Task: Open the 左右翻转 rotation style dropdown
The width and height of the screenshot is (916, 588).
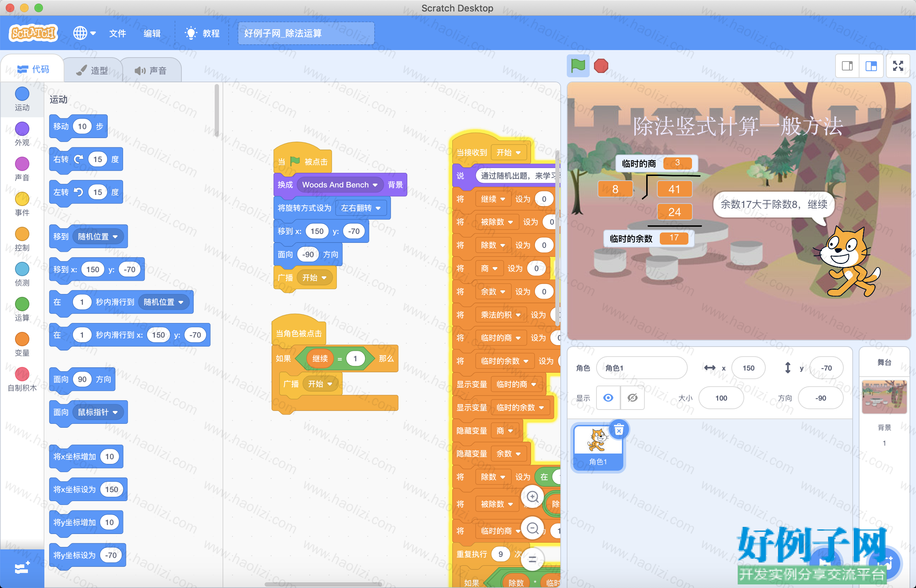Action: click(361, 208)
